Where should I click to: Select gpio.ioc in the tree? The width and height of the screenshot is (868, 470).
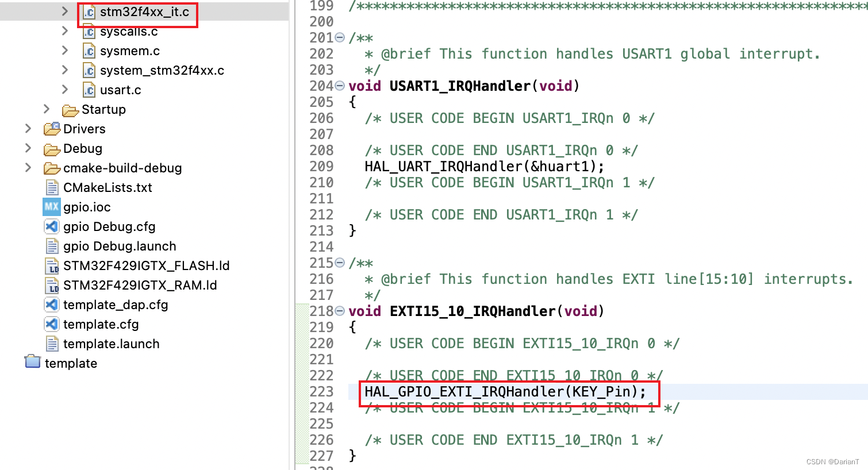coord(87,207)
